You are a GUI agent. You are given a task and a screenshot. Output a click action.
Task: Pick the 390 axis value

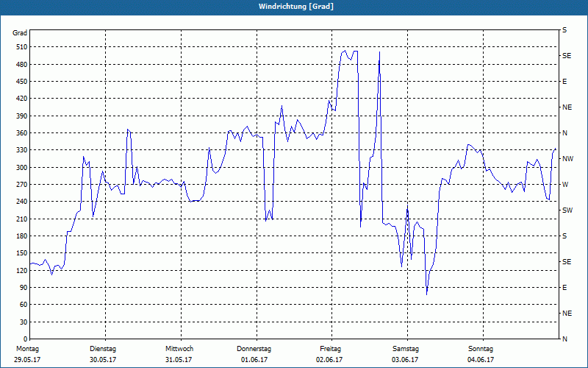pos(22,116)
